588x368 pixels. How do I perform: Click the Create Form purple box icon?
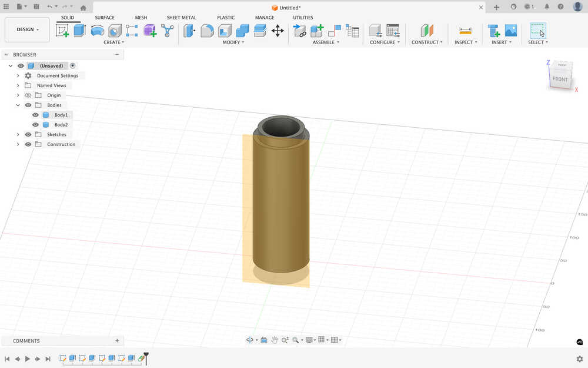coord(149,31)
